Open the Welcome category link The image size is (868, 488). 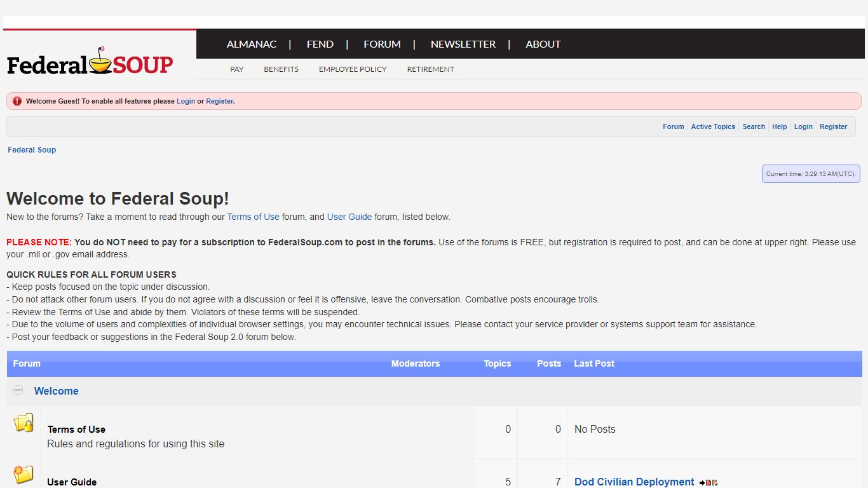click(x=57, y=391)
